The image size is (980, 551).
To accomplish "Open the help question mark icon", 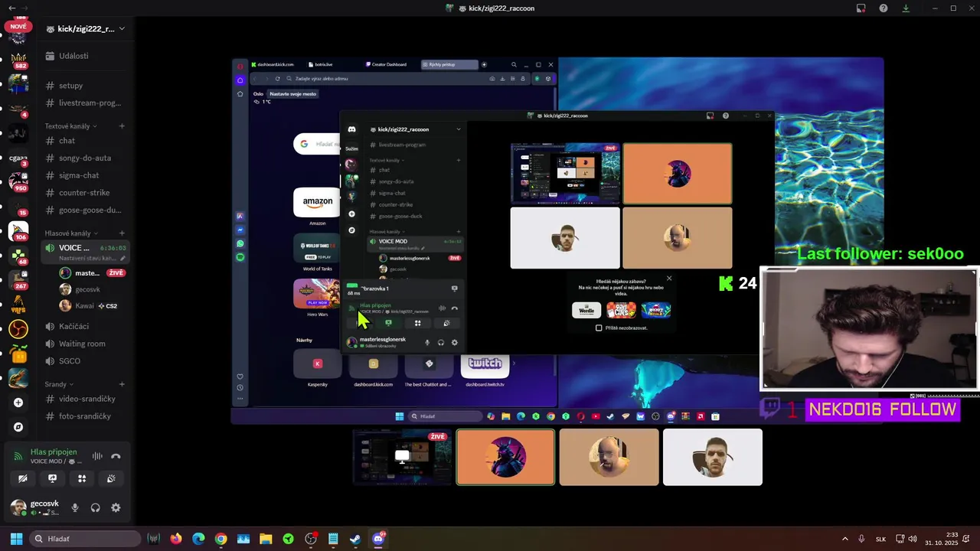I will pos(884,8).
